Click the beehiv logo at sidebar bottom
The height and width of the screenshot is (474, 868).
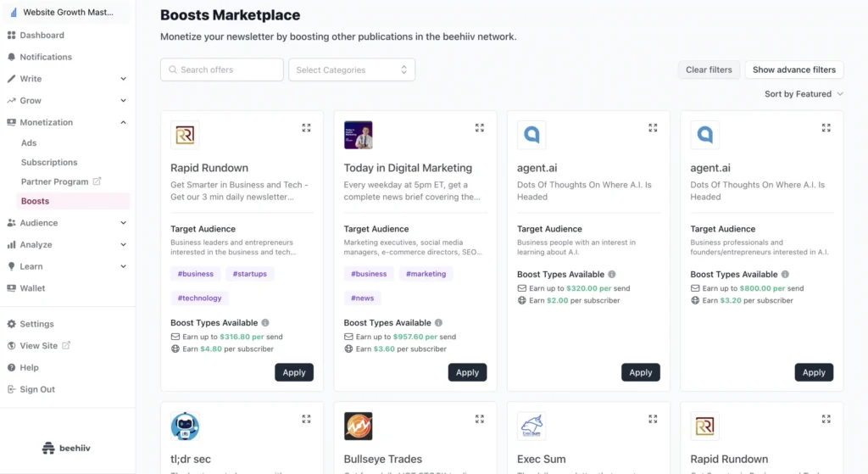(66, 448)
